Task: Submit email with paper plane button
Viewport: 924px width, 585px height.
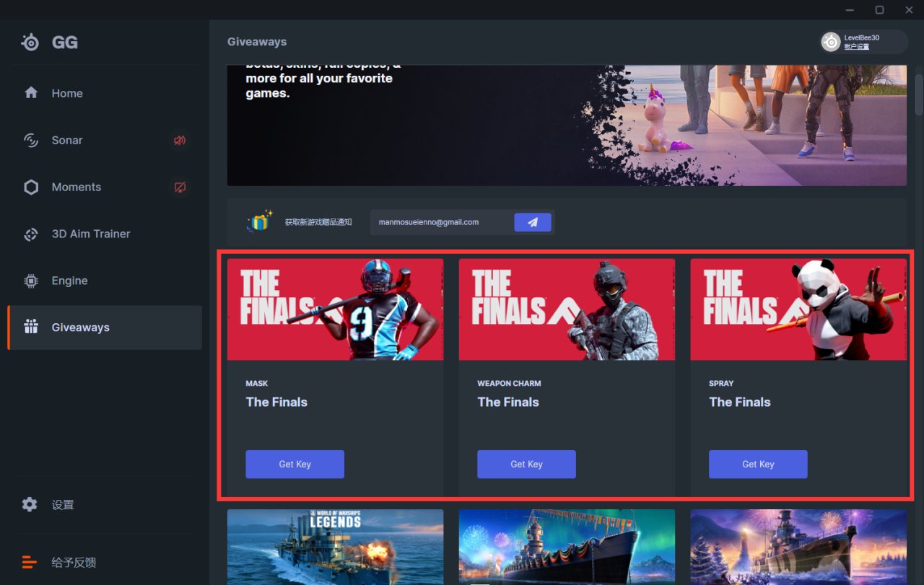Action: (533, 222)
